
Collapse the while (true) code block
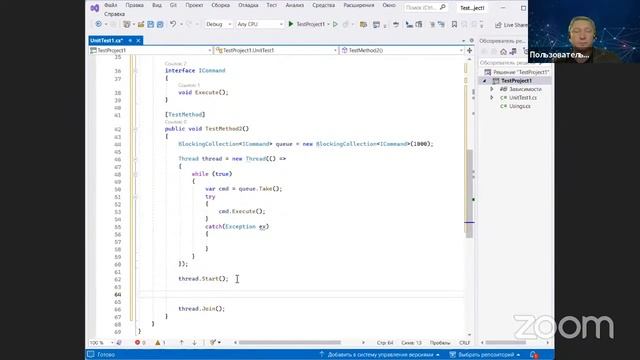tap(135, 174)
